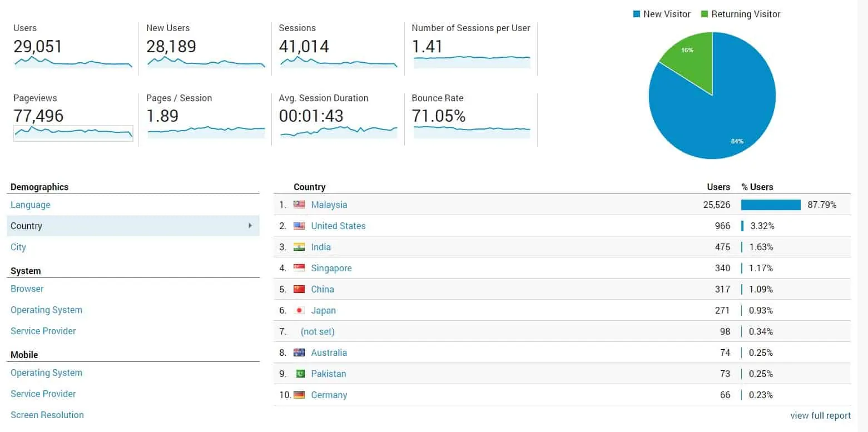Click the Pages / Session sparkline
This screenshot has width=868, height=432.
(x=206, y=132)
